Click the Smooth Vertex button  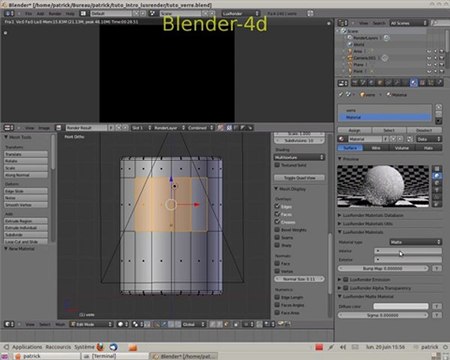[26, 205]
